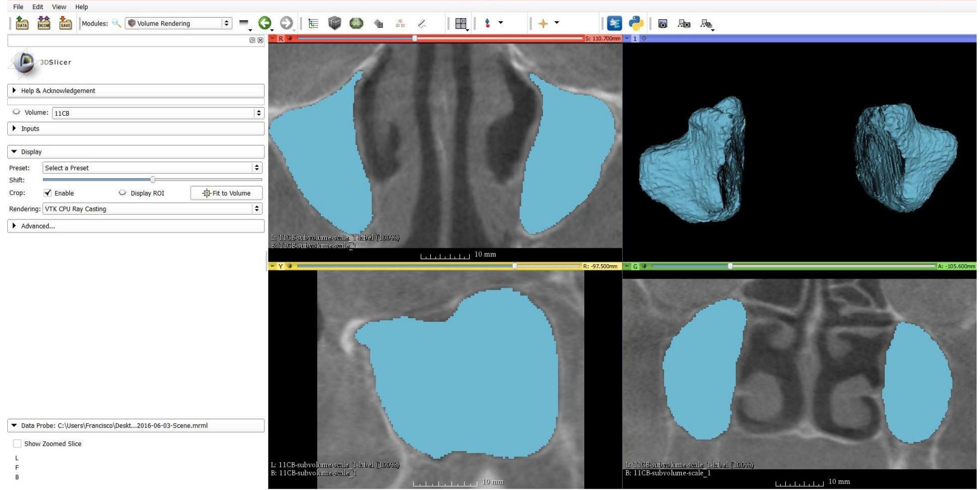This screenshot has height=490, width=980.
Task: Open the Extensions Manager icon
Action: (614, 23)
